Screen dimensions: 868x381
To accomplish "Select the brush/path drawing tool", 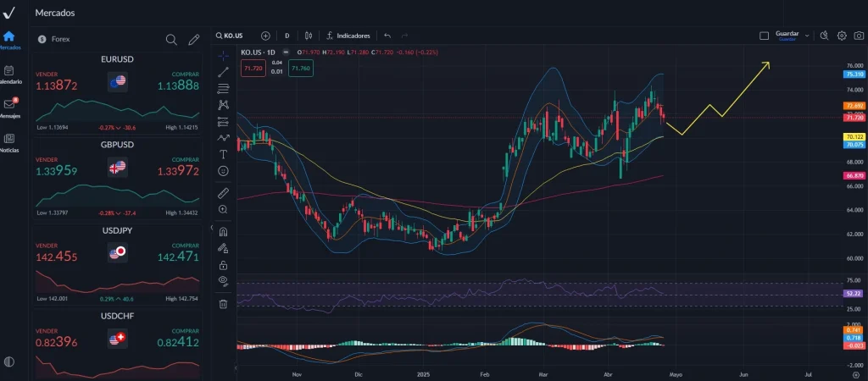I will click(x=223, y=138).
